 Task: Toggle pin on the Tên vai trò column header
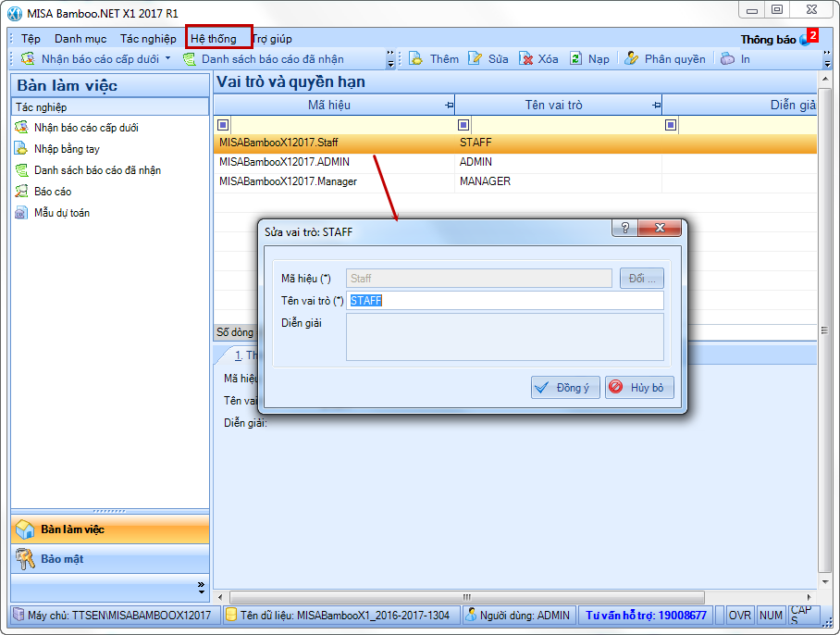tap(657, 106)
